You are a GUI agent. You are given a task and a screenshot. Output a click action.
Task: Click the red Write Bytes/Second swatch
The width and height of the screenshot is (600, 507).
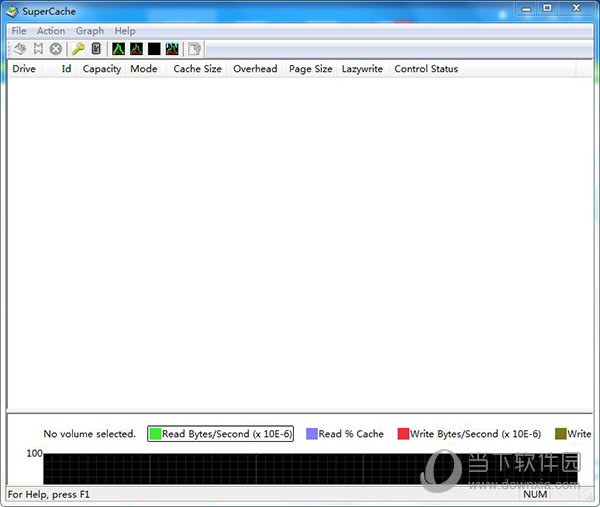pyautogui.click(x=403, y=434)
